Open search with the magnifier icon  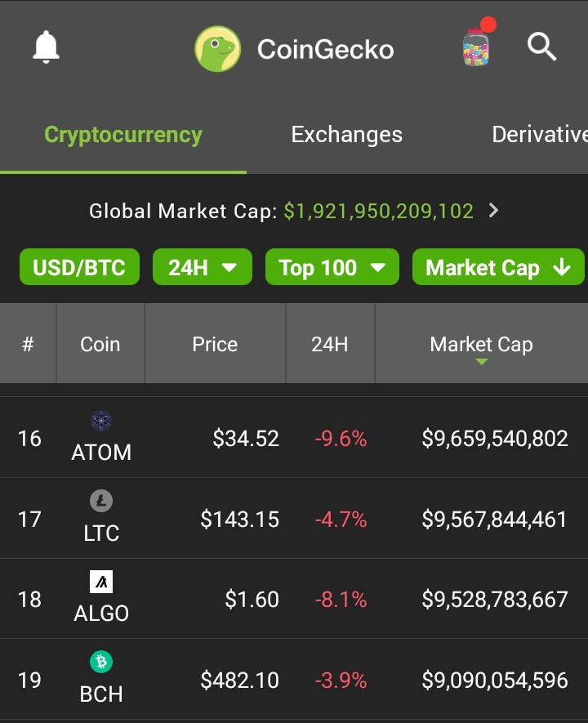coord(542,47)
